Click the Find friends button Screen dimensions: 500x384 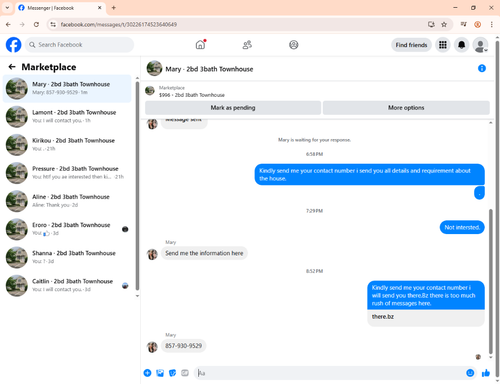coord(411,45)
